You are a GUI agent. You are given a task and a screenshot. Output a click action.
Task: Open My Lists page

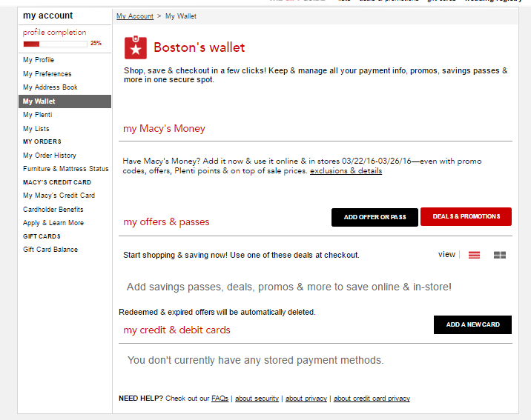click(x=36, y=129)
